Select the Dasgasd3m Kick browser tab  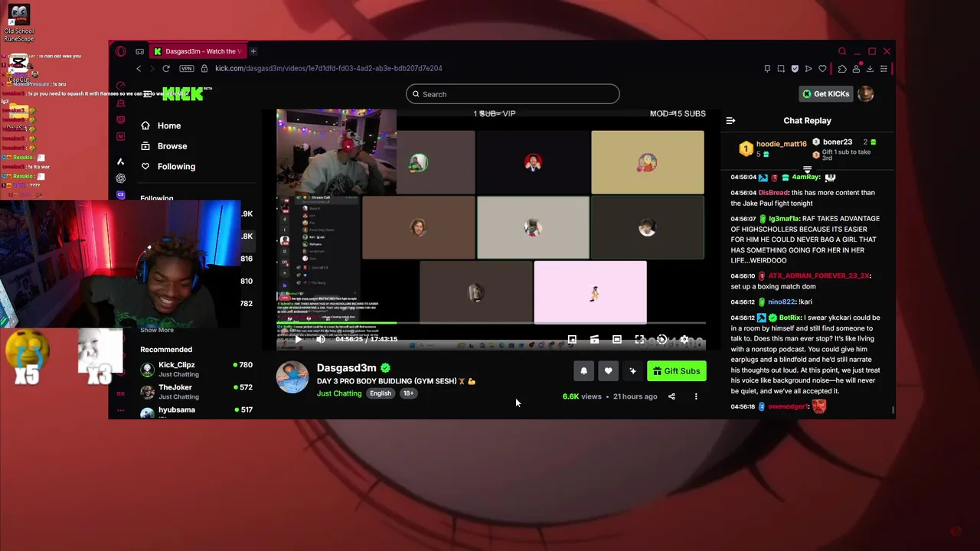[197, 51]
